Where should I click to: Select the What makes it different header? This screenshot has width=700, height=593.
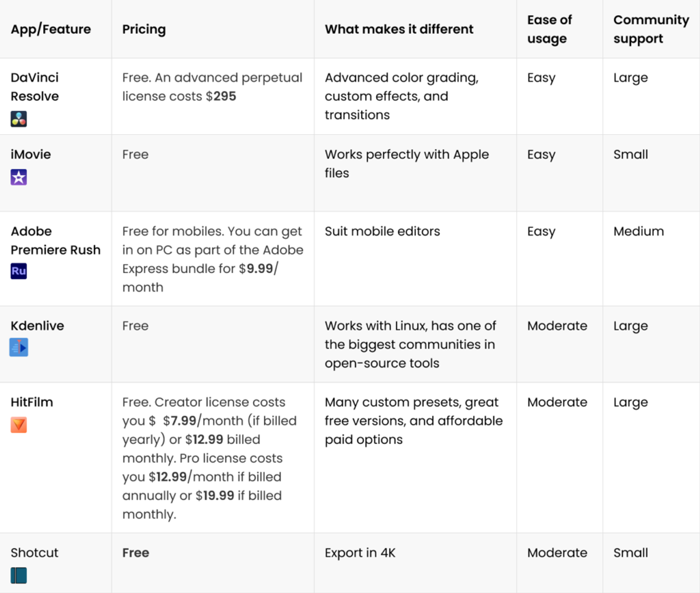(399, 29)
